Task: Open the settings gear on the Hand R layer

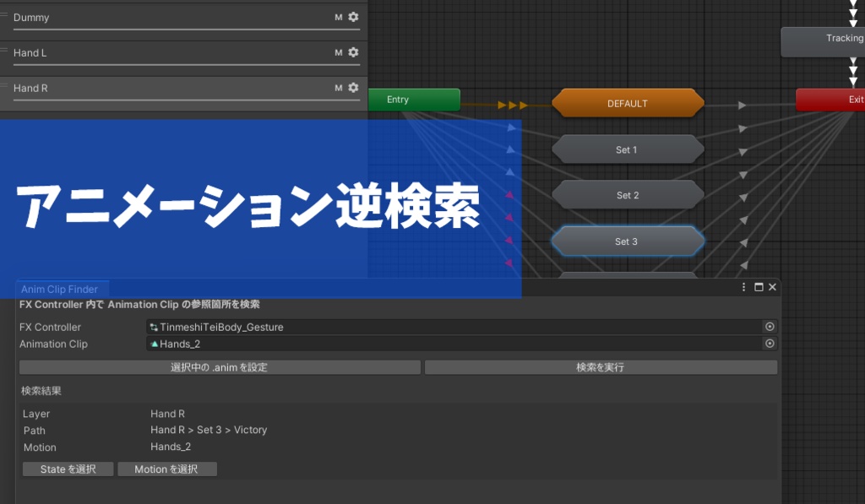Action: coord(353,87)
